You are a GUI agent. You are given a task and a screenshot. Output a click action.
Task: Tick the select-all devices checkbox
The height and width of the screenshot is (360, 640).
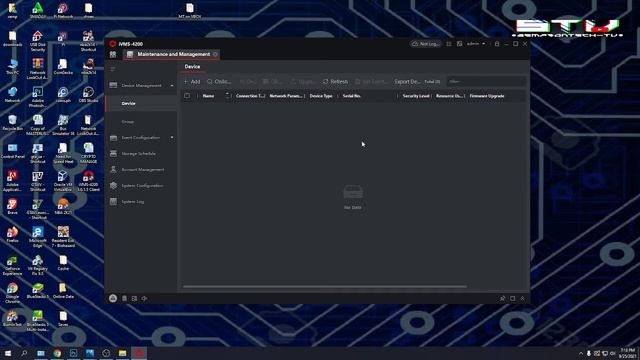187,96
